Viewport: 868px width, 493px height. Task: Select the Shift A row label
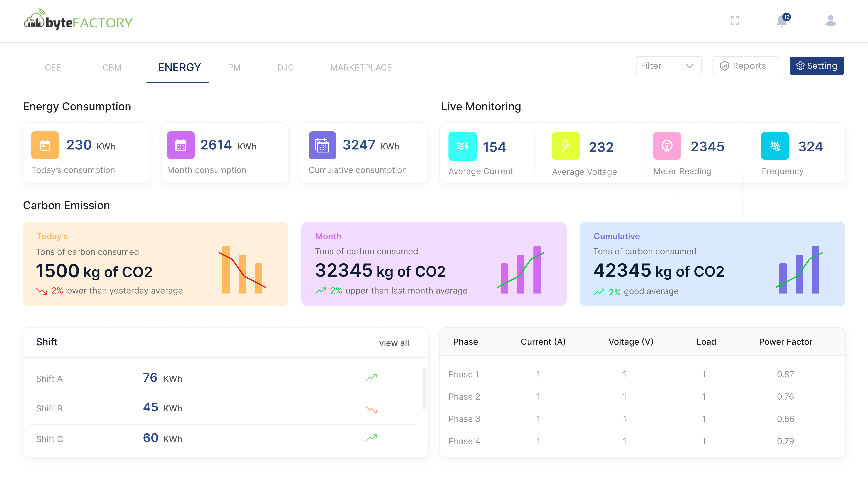[49, 379]
